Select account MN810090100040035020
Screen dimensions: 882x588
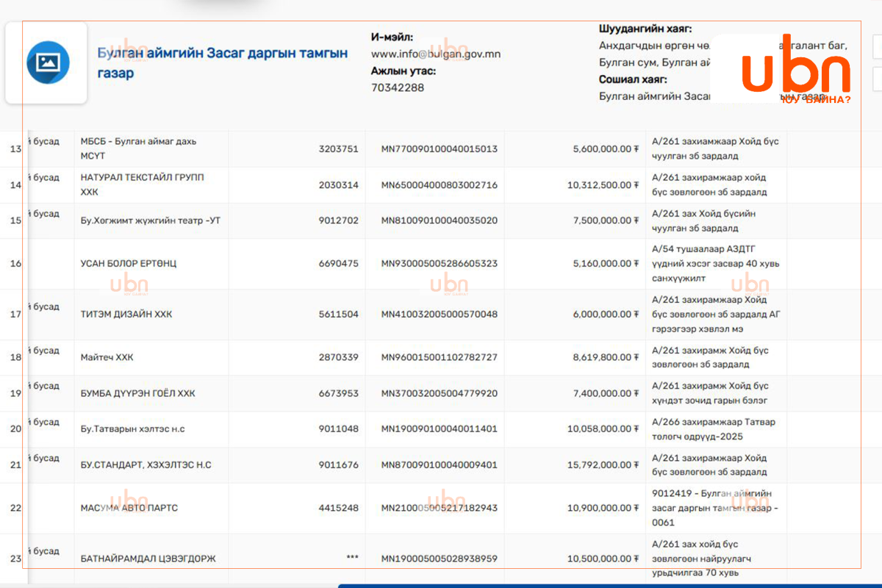click(x=439, y=220)
